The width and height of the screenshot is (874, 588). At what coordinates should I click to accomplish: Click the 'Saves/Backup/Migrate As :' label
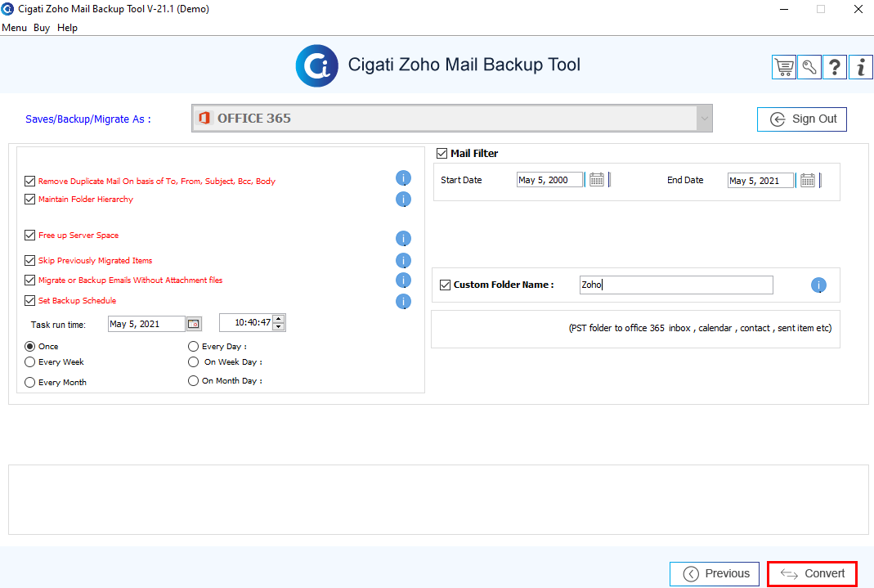pos(88,119)
